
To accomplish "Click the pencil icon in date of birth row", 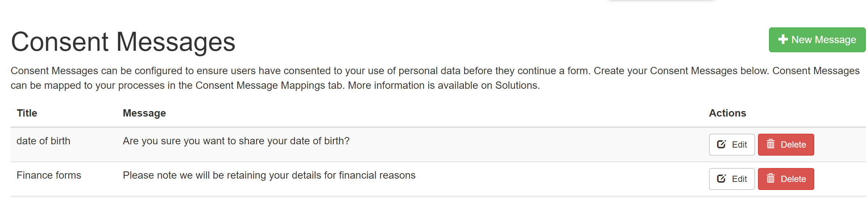I will pos(721,144).
